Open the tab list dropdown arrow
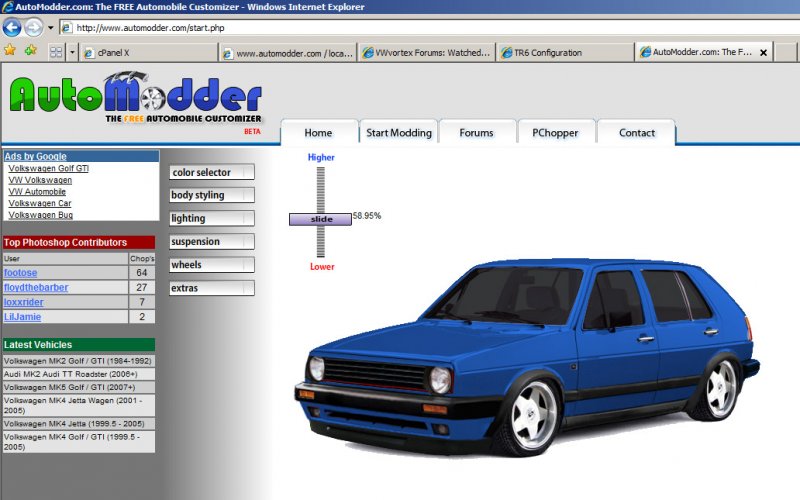The height and width of the screenshot is (500, 800). point(72,51)
